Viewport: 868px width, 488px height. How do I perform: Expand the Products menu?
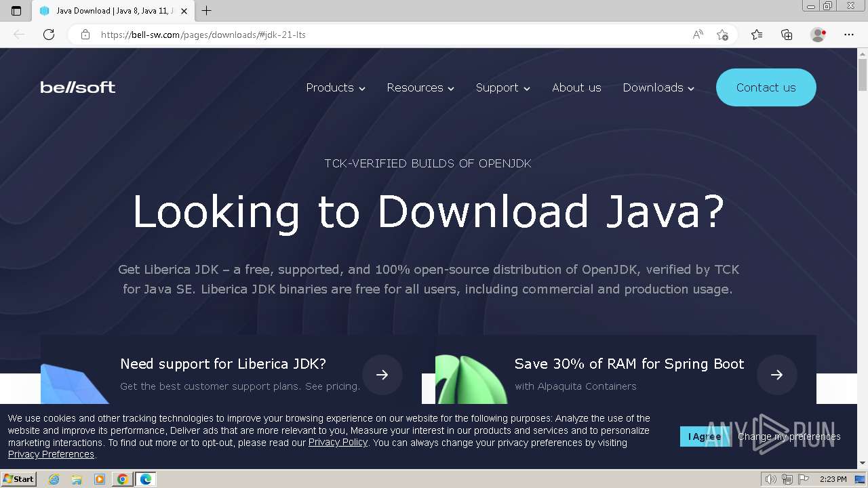click(336, 87)
